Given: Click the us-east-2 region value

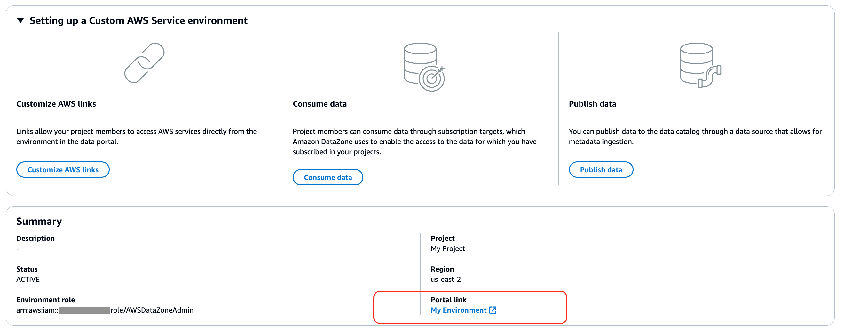Looking at the screenshot, I should click(x=446, y=279).
